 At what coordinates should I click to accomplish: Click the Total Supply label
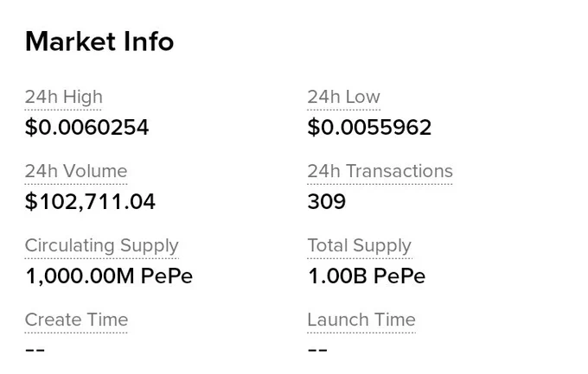pos(359,246)
